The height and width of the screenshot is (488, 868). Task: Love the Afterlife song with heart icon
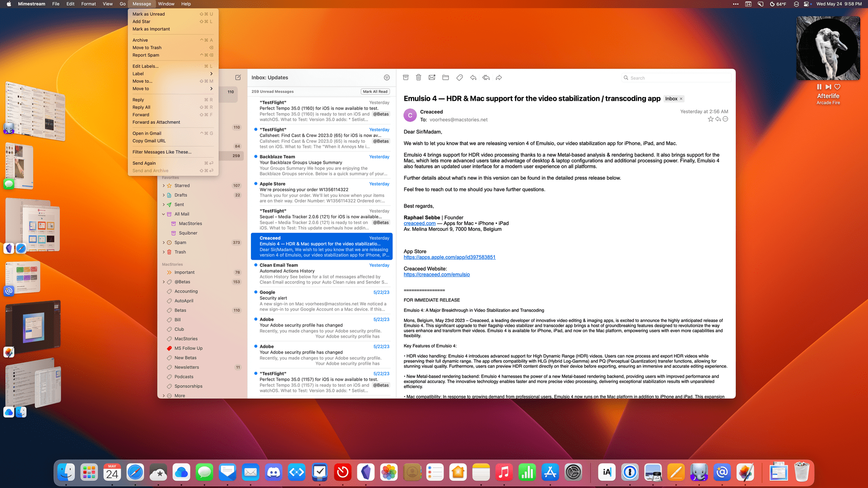coord(837,87)
